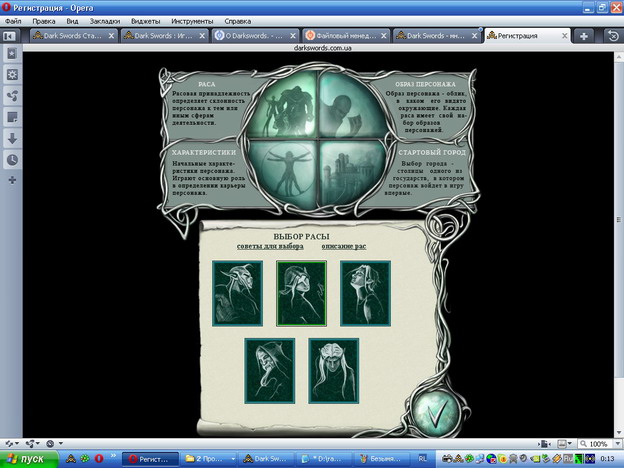Open the Закладки menu
Viewport: 624px width, 468px height.
point(105,21)
